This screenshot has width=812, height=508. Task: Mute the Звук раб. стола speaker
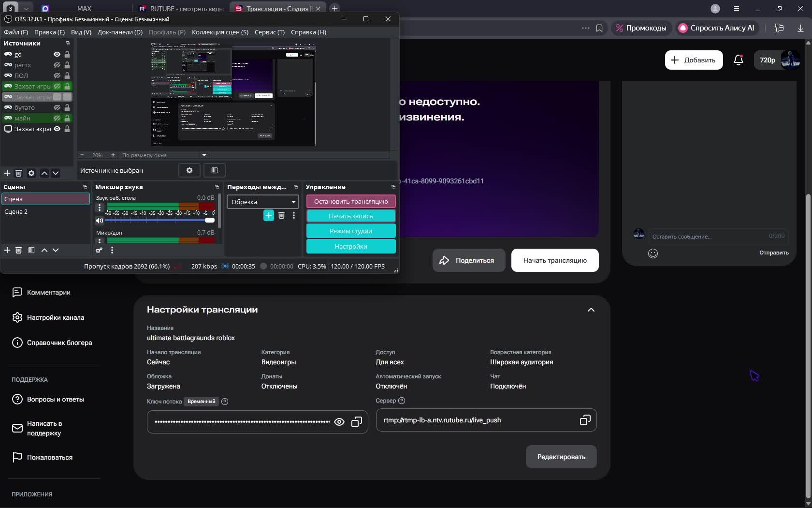[100, 221]
